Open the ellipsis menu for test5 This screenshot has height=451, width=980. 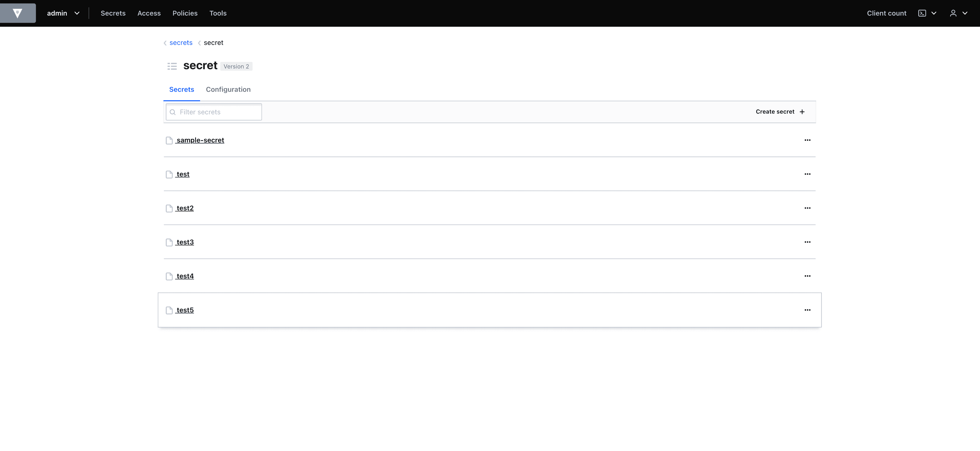point(807,310)
